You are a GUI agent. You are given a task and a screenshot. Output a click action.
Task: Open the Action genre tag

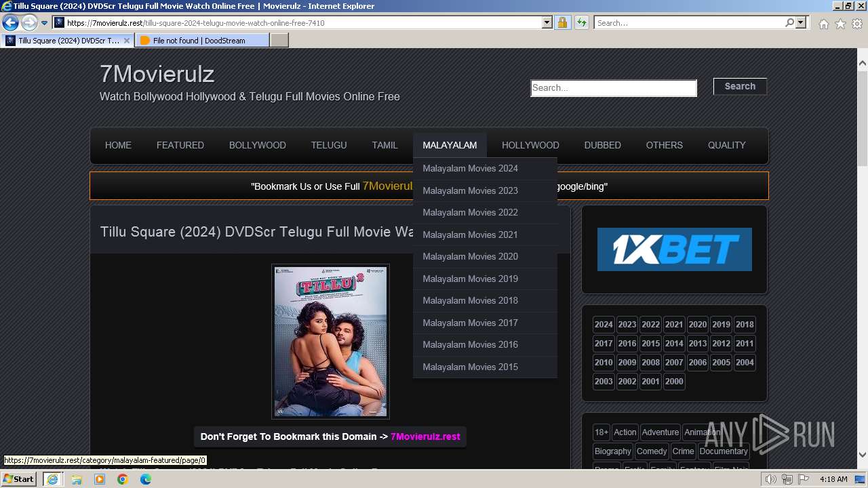tap(625, 432)
